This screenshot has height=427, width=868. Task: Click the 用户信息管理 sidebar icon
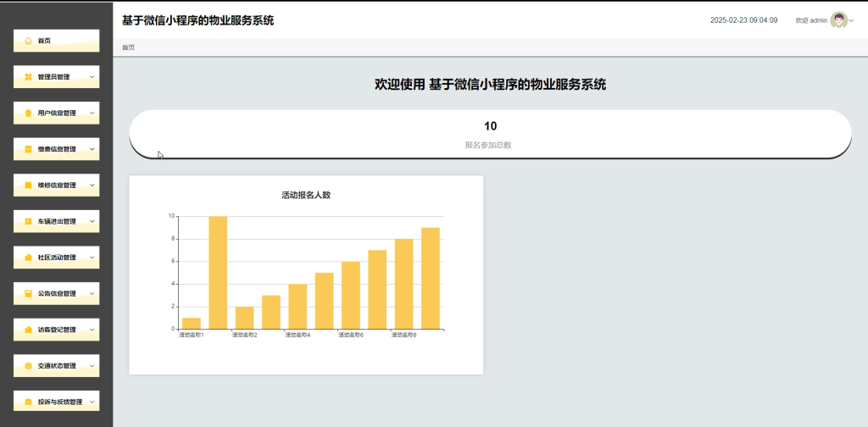point(28,113)
